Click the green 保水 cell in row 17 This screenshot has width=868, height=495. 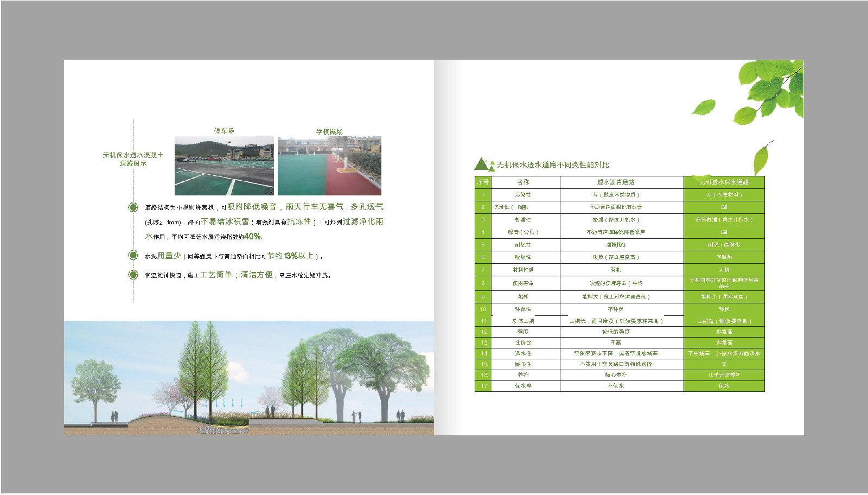pyautogui.click(x=724, y=386)
